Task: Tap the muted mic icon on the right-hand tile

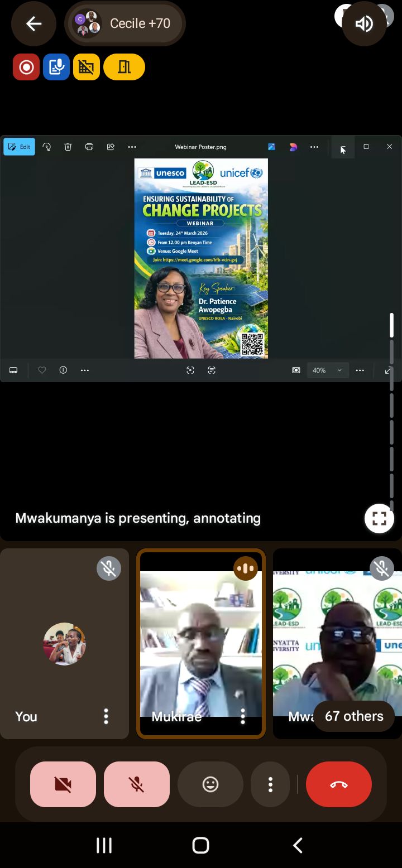Action: coord(382,568)
